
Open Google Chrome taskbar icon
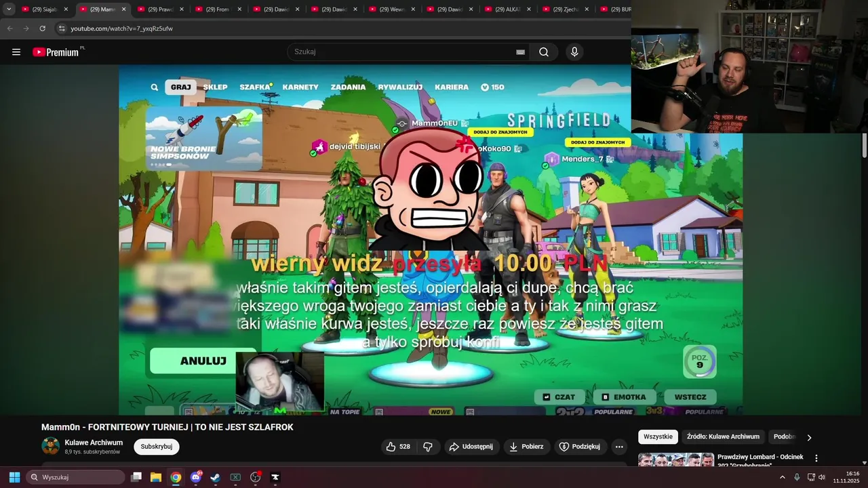coord(176,477)
